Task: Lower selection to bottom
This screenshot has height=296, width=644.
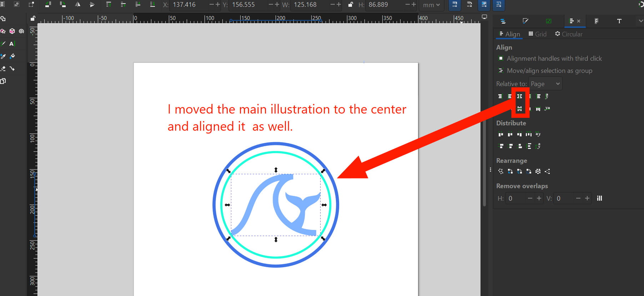Action: [x=152, y=5]
